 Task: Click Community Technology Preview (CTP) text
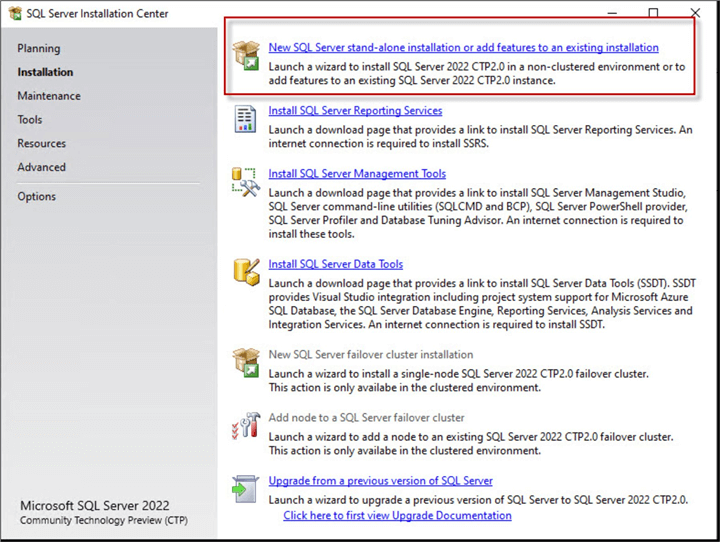coord(104,520)
